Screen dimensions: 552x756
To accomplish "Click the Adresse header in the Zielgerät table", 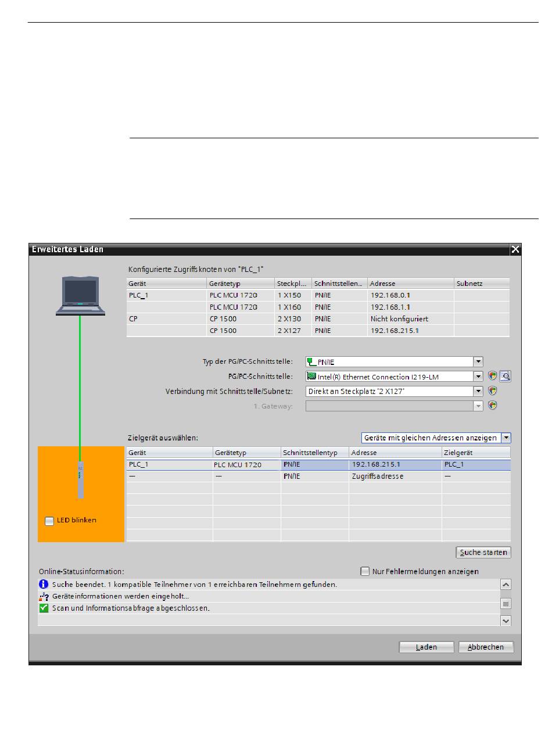I will pyautogui.click(x=395, y=453).
